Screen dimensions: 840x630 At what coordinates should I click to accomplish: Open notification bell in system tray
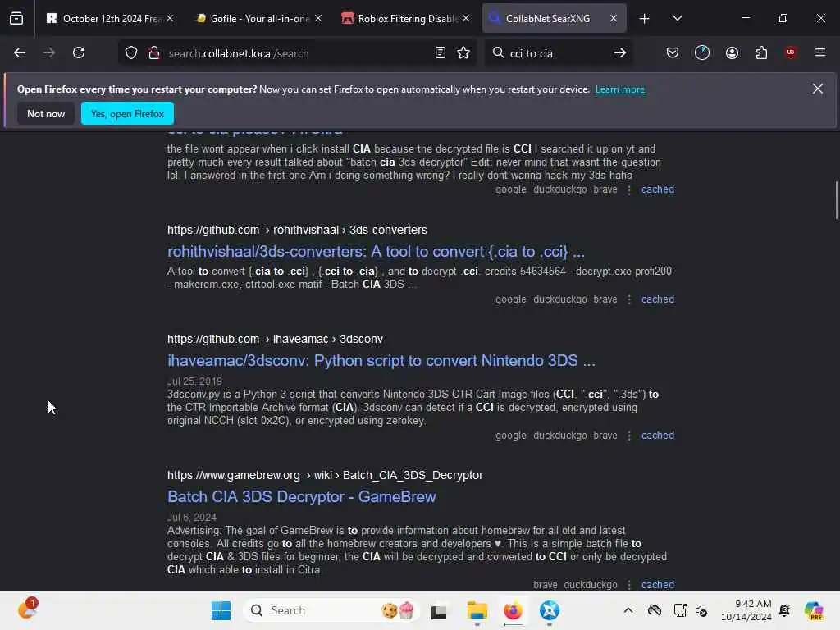(x=784, y=610)
